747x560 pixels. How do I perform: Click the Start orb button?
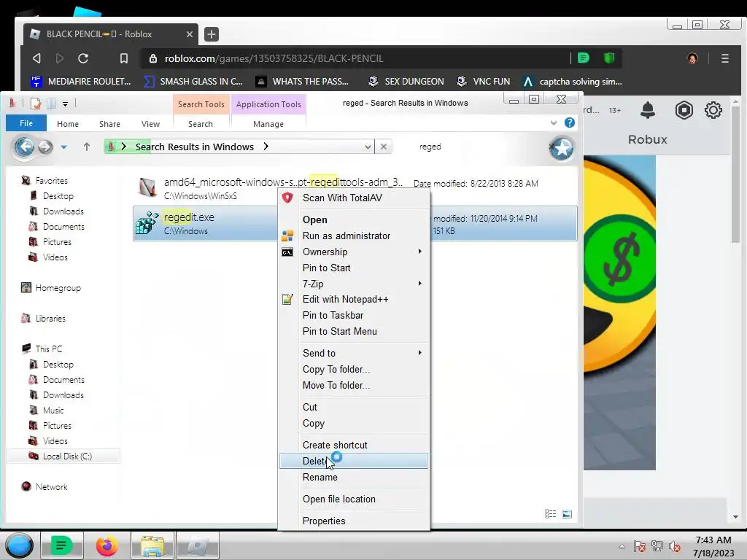(x=19, y=545)
